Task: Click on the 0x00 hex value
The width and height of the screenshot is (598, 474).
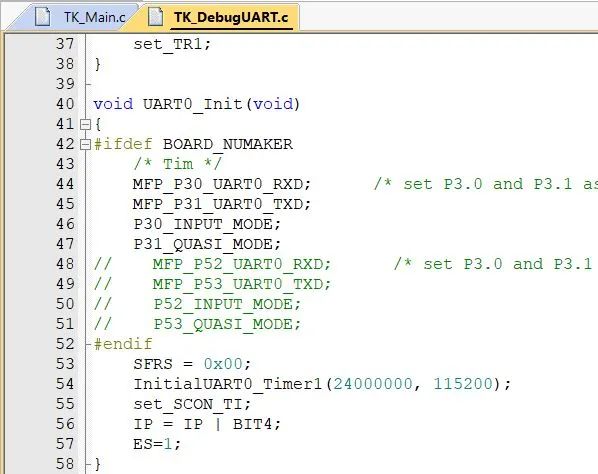Action: (223, 364)
